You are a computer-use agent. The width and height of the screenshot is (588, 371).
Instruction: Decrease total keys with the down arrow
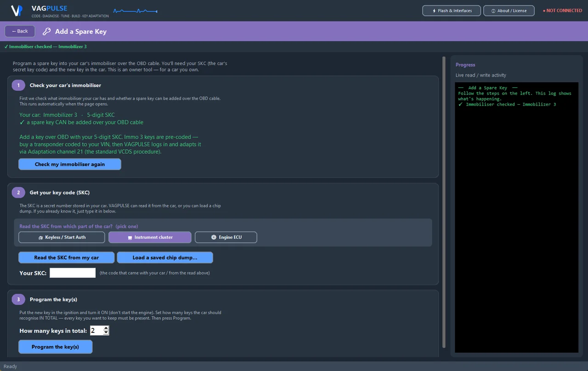pyautogui.click(x=106, y=333)
